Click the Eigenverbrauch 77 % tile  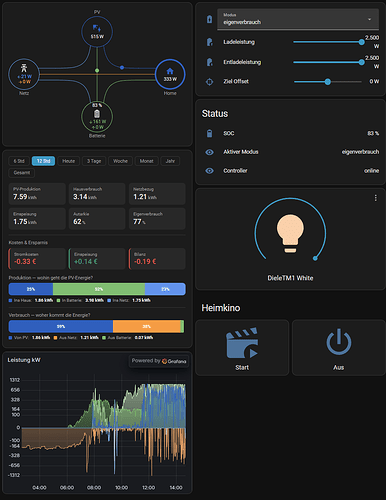[157, 219]
